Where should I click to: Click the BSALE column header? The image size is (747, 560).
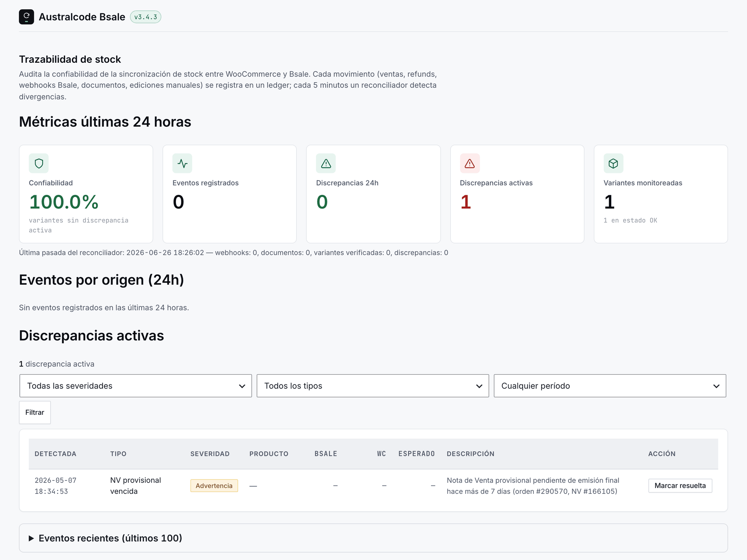[326, 454]
